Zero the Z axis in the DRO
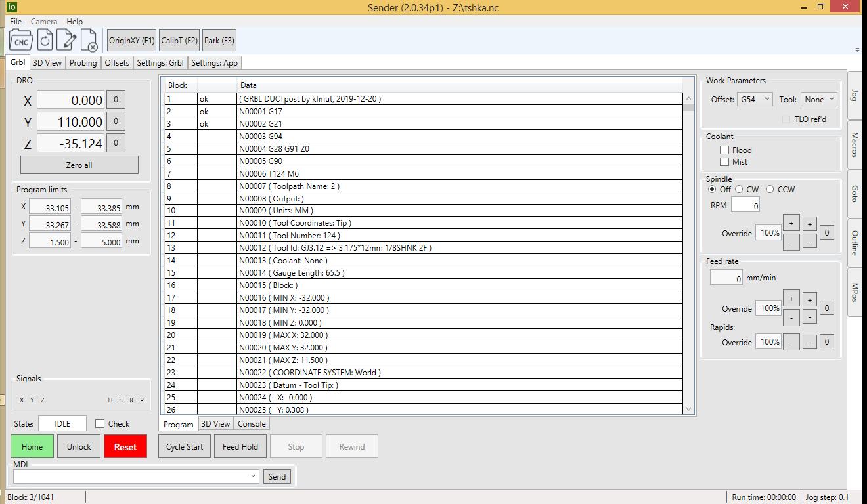The height and width of the screenshot is (504, 867). (x=116, y=144)
